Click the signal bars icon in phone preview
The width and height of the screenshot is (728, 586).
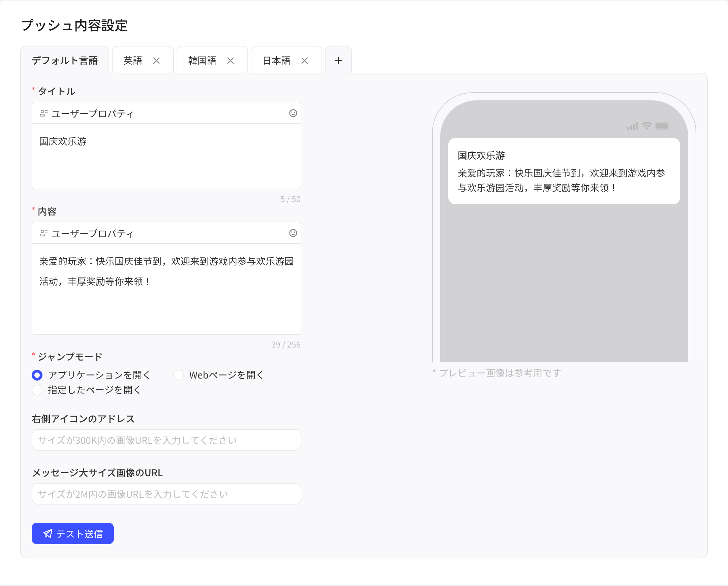tap(632, 126)
